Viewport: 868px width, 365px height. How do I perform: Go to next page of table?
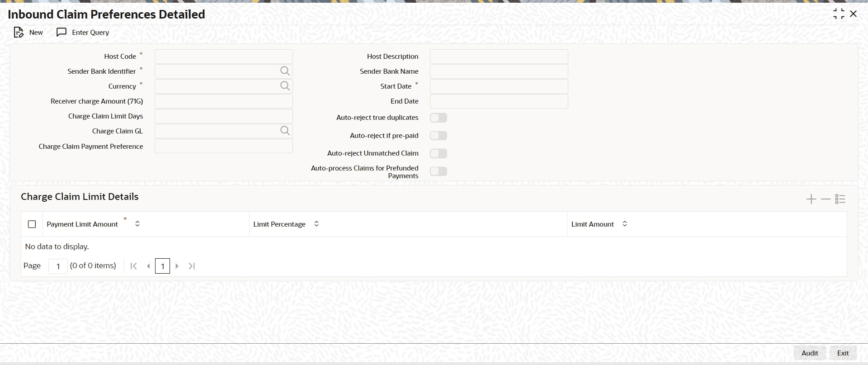coord(177,266)
